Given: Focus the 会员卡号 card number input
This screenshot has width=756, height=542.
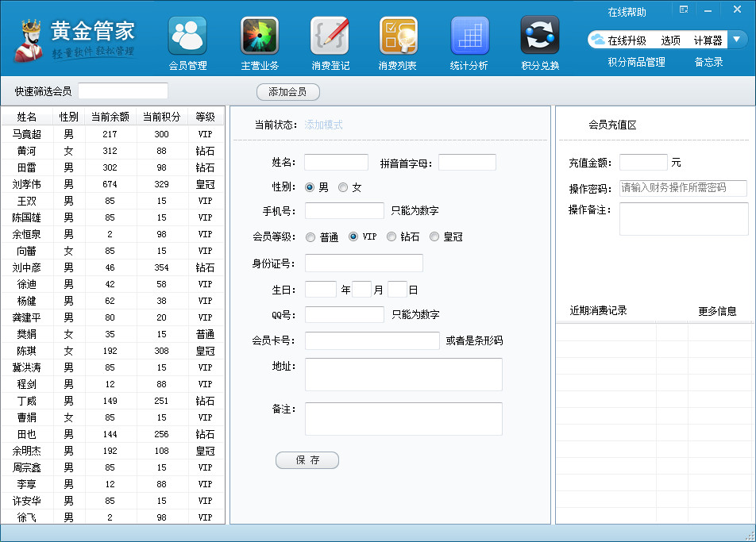Looking at the screenshot, I should click(x=372, y=340).
